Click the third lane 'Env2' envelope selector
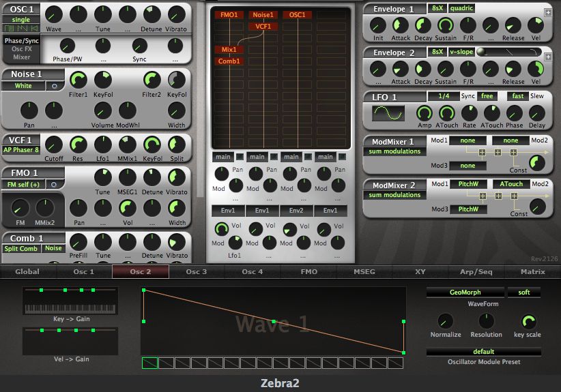The image size is (561, 392). pyautogui.click(x=296, y=211)
